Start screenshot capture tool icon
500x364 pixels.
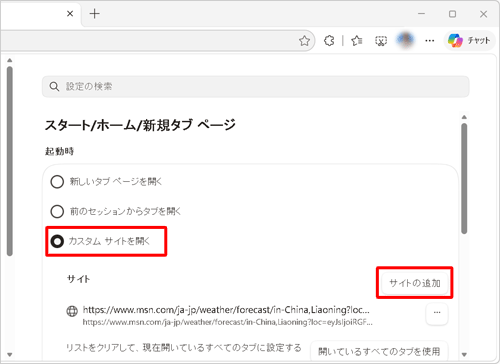pyautogui.click(x=381, y=41)
